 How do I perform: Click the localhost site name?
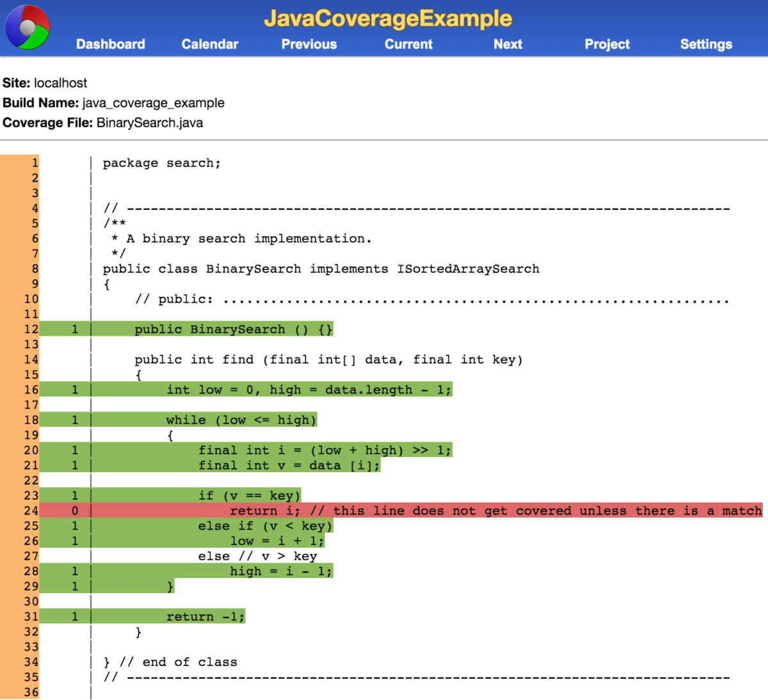[61, 83]
